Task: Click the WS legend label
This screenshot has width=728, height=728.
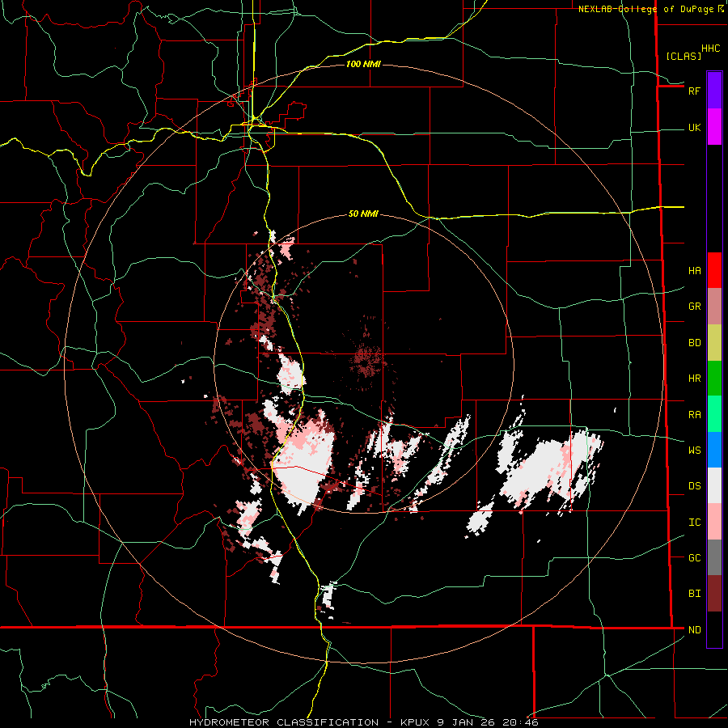Action: [x=694, y=451]
